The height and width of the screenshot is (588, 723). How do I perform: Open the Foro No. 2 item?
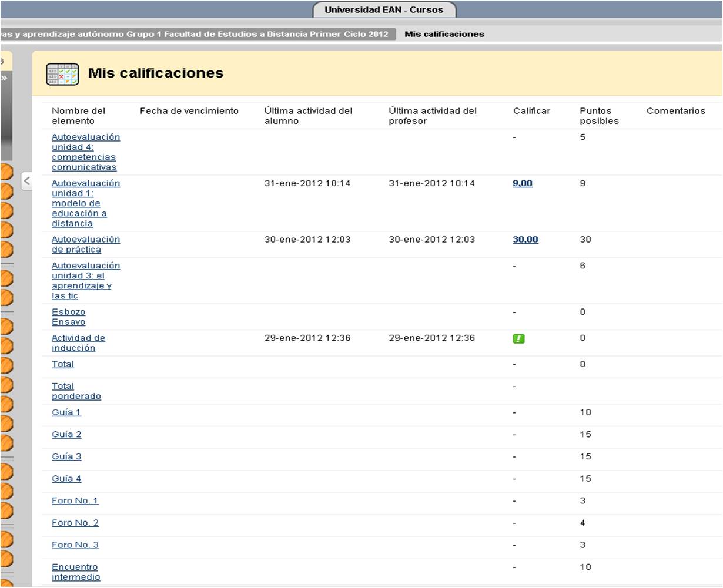tap(75, 523)
